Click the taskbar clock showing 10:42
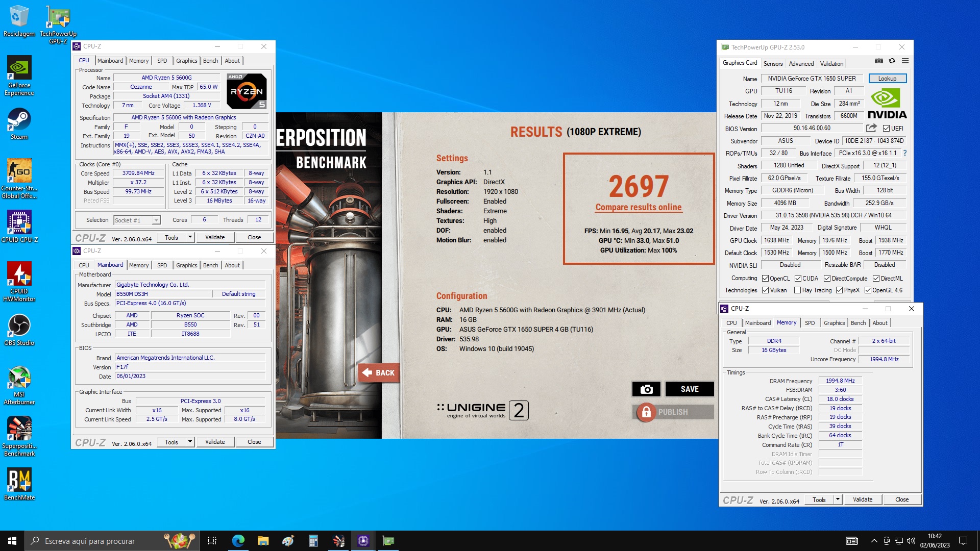Image resolution: width=980 pixels, height=551 pixels. [935, 541]
